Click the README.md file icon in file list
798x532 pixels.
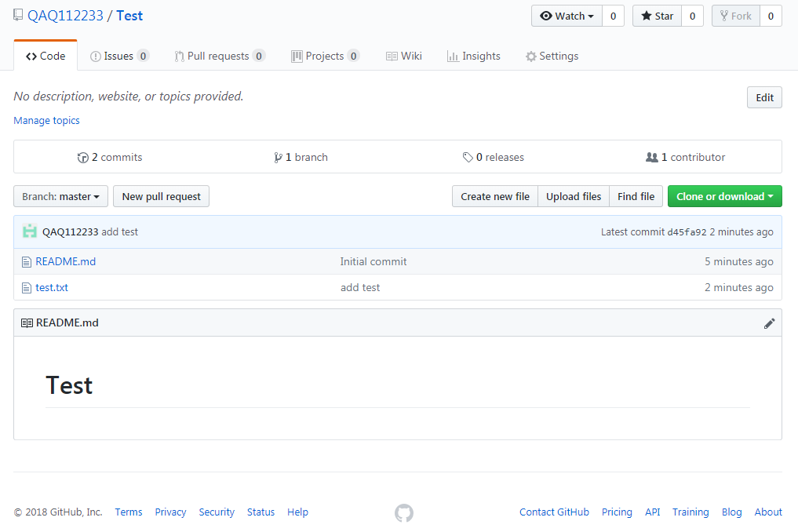(x=27, y=262)
